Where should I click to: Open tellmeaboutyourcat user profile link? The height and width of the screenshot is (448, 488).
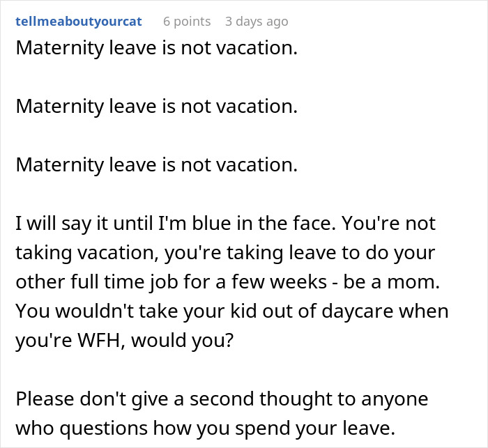tap(78, 22)
